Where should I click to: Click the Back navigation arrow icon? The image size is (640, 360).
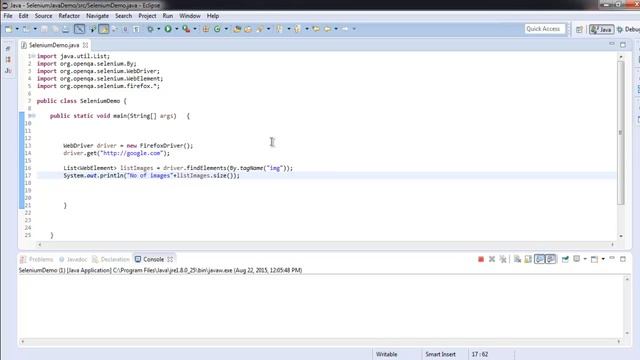pyautogui.click(x=327, y=29)
